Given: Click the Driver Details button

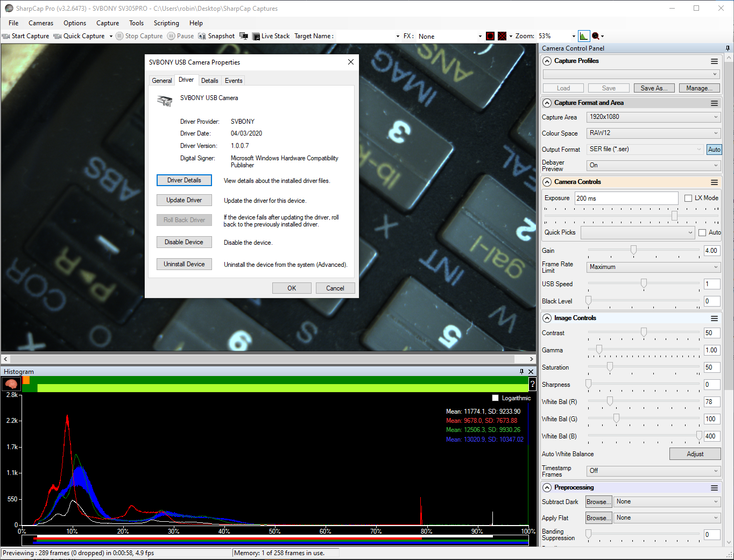Looking at the screenshot, I should click(184, 180).
